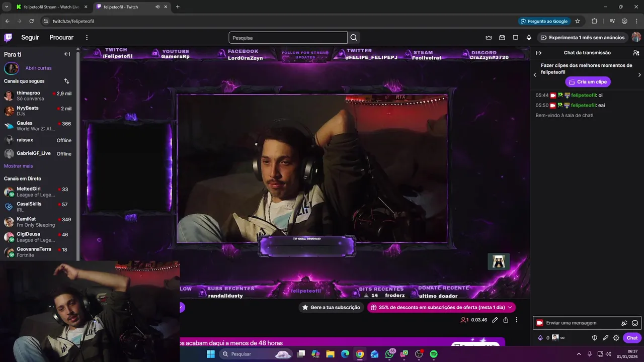Screen dimensions: 644x362
Task: Open GeovannaTerra live channel
Action: pyautogui.click(x=38, y=252)
